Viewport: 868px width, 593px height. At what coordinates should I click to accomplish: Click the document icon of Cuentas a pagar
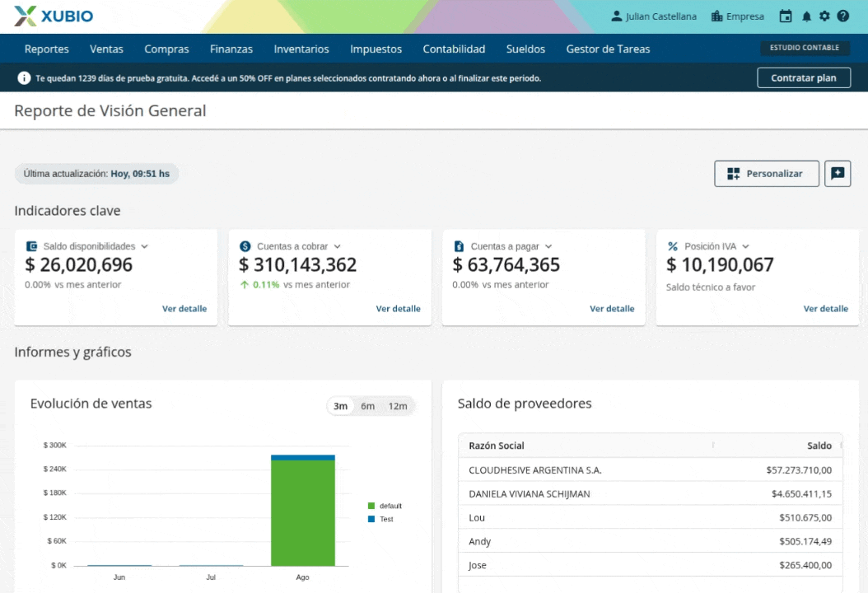pos(459,245)
